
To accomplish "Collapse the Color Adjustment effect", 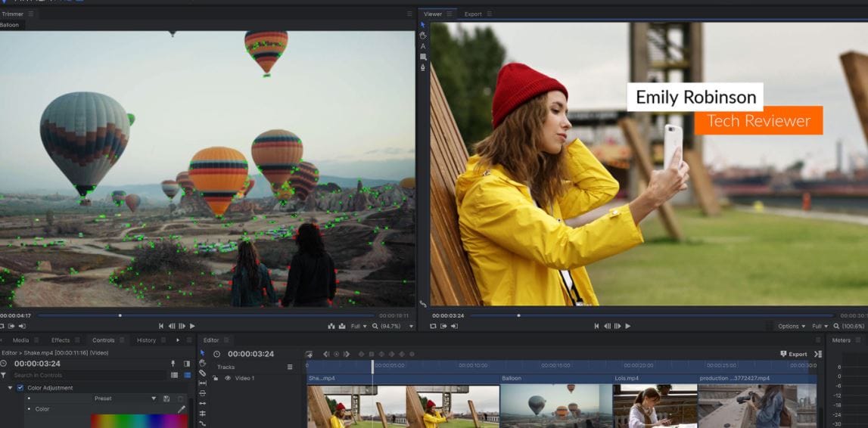I will (10, 388).
